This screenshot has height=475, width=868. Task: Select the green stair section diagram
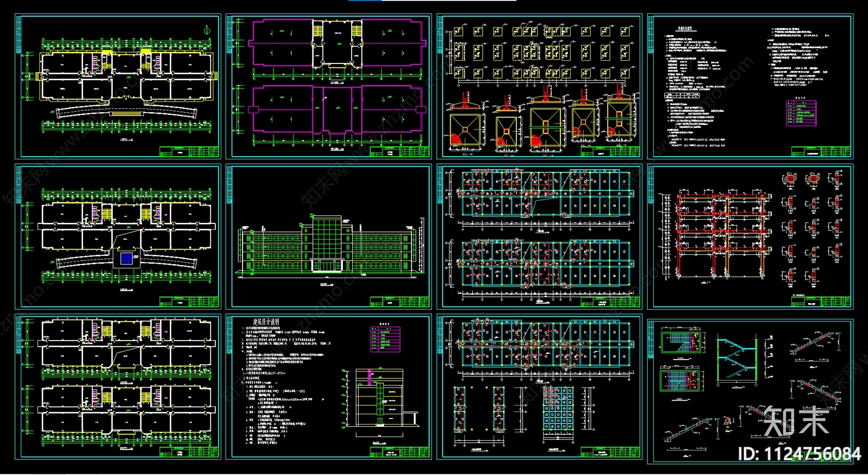coord(737,361)
